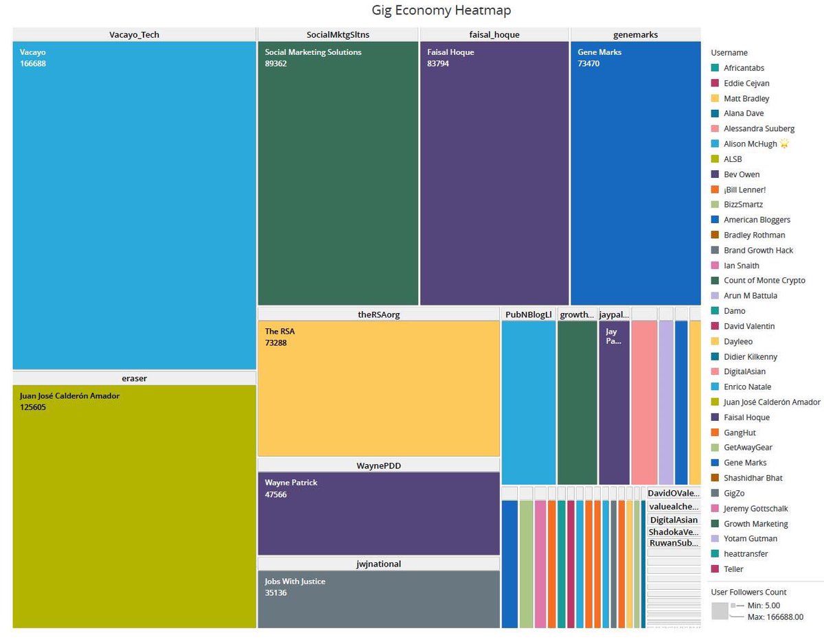Click the theRSAorg group header
824x644 pixels.
[x=378, y=314]
